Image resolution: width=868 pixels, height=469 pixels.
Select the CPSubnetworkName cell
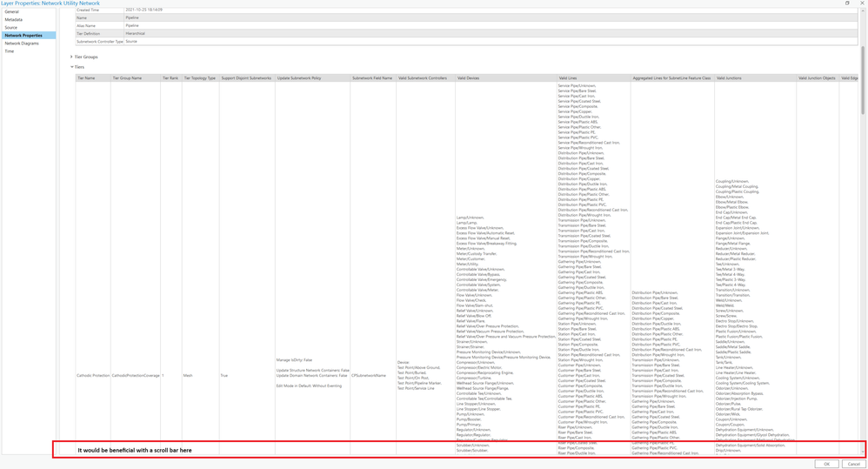pos(369,375)
